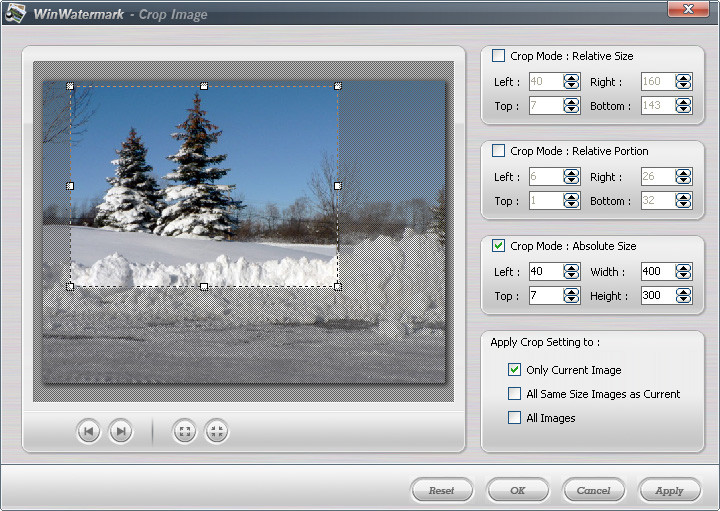Click the bottom-right crop handle on image
Screen dimensions: 720x511
[337, 287]
